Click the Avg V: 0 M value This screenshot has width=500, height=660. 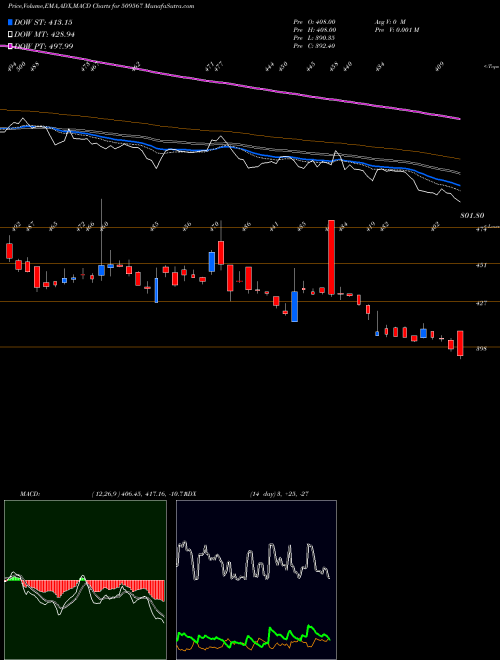389,22
